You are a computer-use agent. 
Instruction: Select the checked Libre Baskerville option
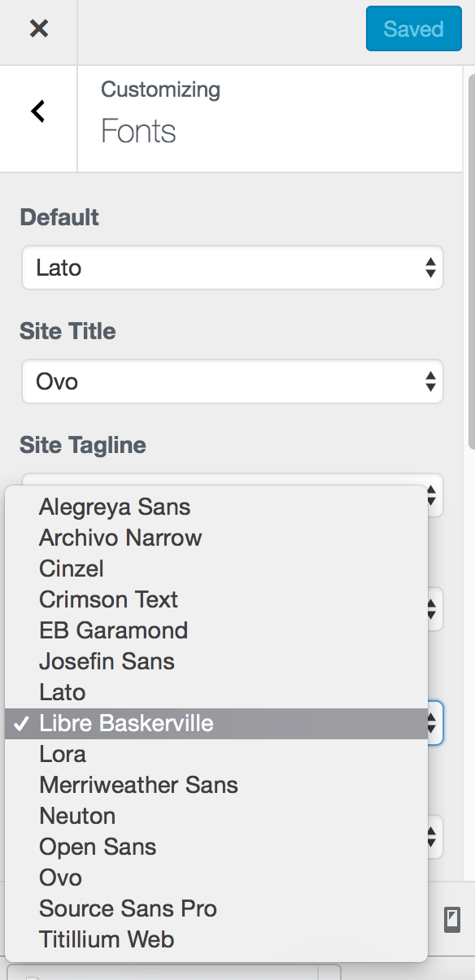point(216,723)
